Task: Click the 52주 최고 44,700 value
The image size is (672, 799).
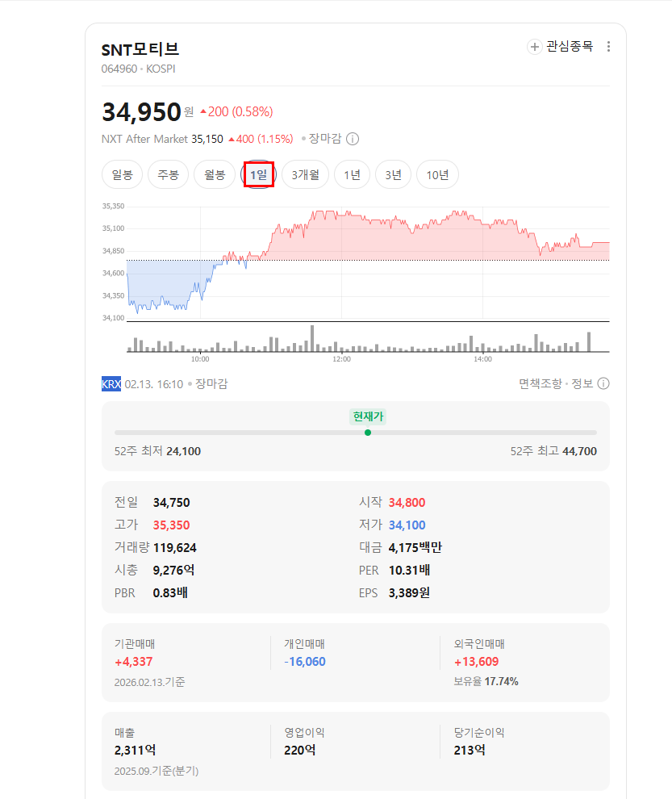Action: tap(580, 451)
